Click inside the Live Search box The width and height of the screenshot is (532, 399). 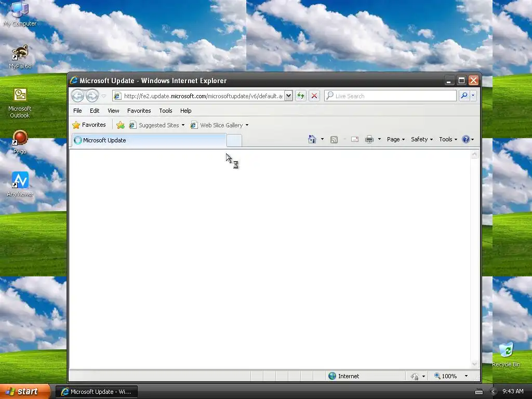pos(390,96)
